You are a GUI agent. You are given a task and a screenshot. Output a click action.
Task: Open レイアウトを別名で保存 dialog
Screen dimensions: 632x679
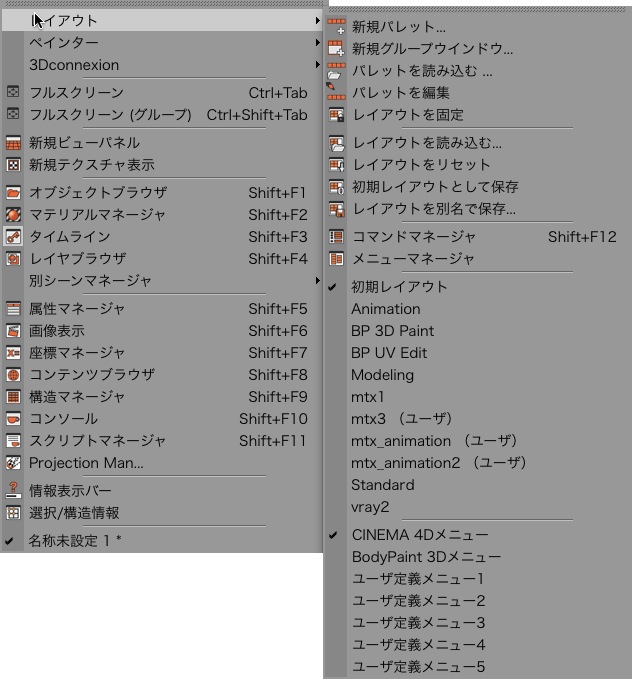click(x=433, y=209)
